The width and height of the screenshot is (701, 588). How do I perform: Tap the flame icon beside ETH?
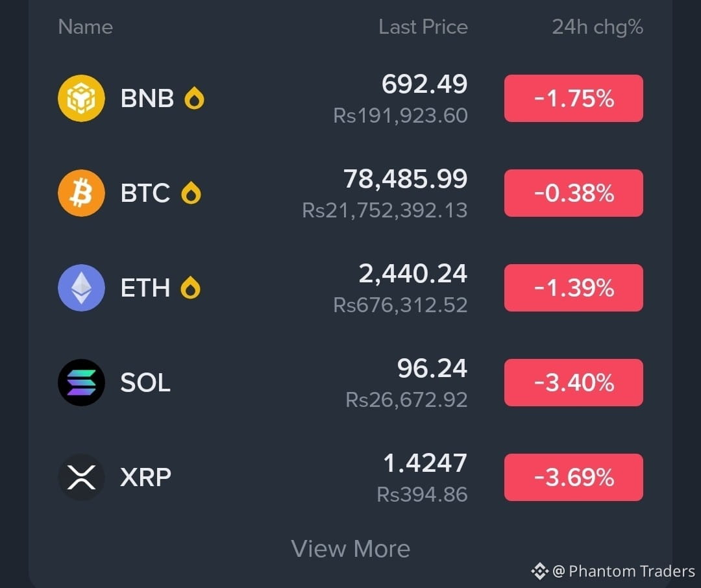(190, 288)
